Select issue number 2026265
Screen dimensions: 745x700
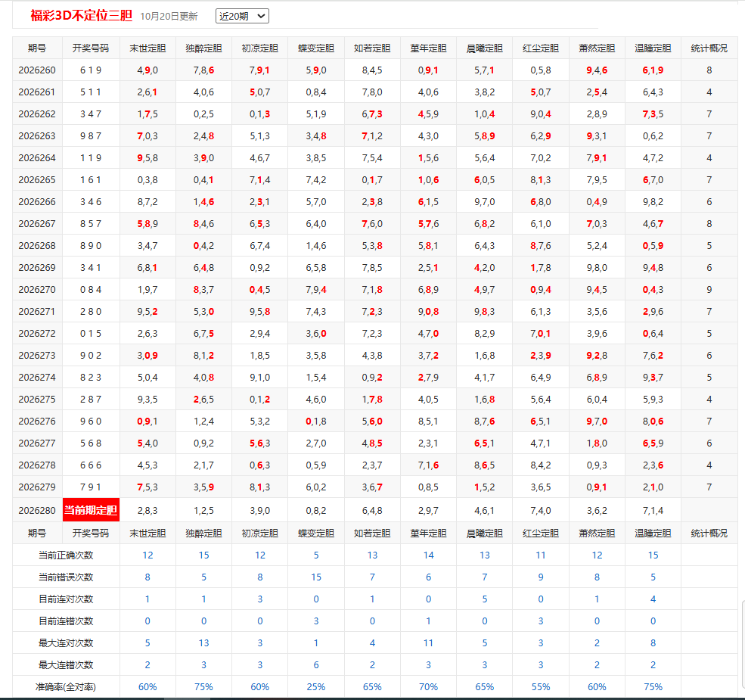pos(37,180)
